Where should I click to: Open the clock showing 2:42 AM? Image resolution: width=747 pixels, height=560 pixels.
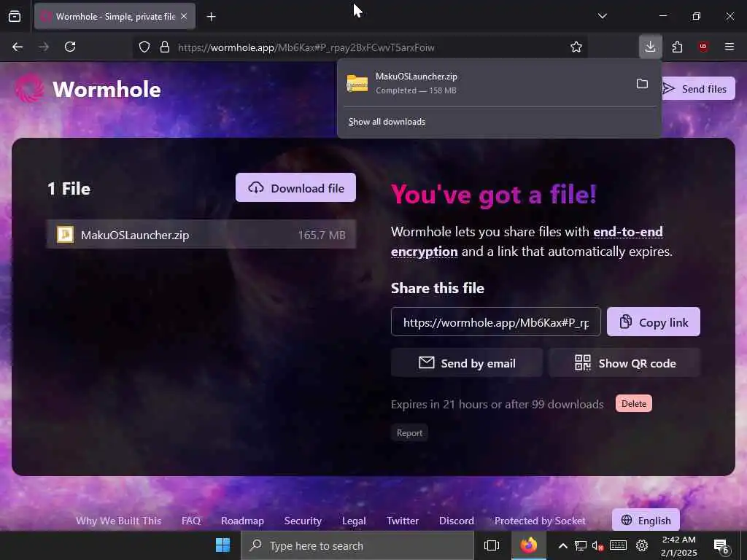679,545
